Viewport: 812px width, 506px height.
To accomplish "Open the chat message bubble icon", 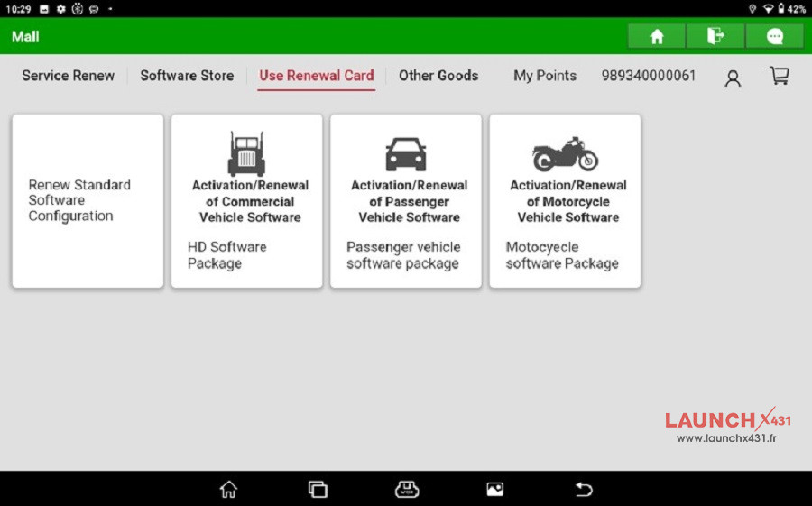I will tap(774, 36).
